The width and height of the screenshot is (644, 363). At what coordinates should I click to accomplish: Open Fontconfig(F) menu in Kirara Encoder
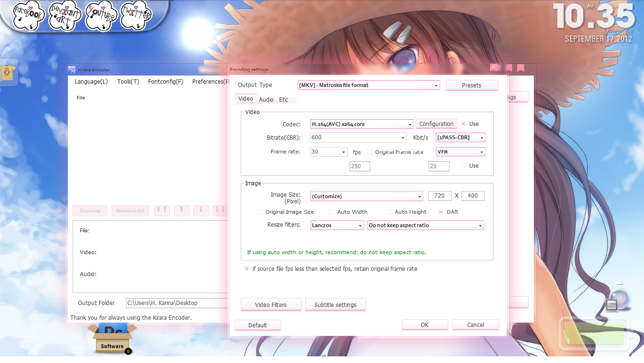(166, 82)
